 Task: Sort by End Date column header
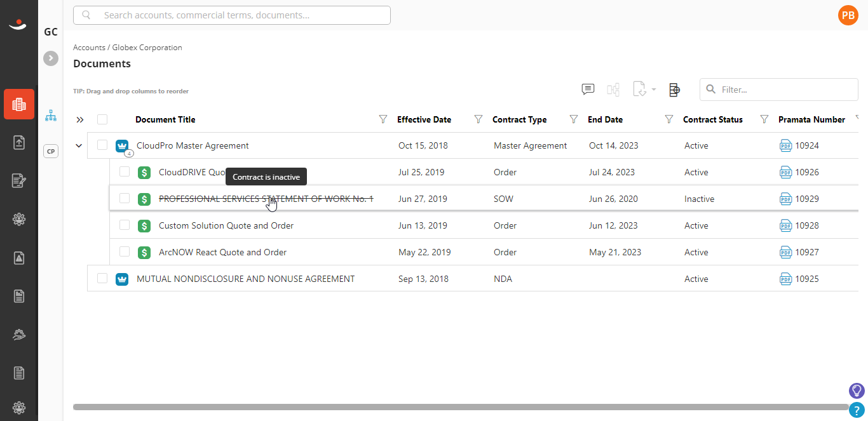(605, 119)
